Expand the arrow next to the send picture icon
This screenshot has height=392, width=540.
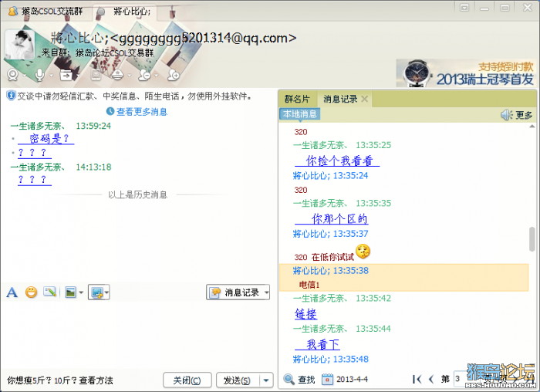(81, 292)
